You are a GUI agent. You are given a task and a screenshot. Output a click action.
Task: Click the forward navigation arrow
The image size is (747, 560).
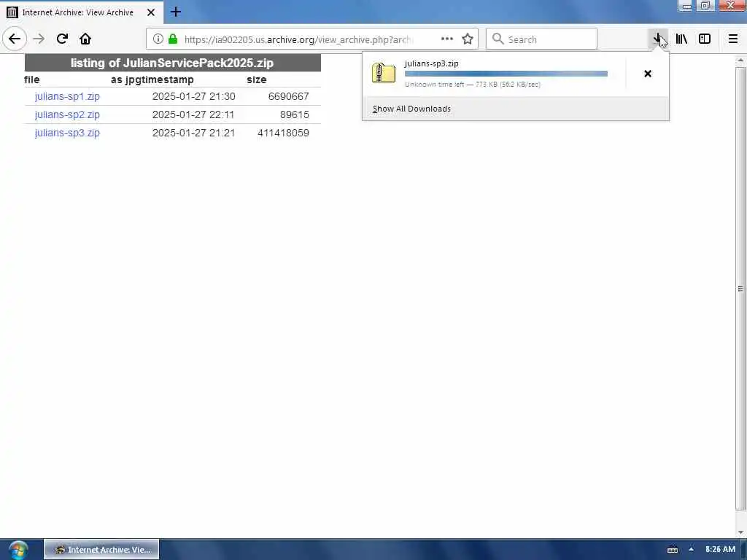tap(39, 39)
